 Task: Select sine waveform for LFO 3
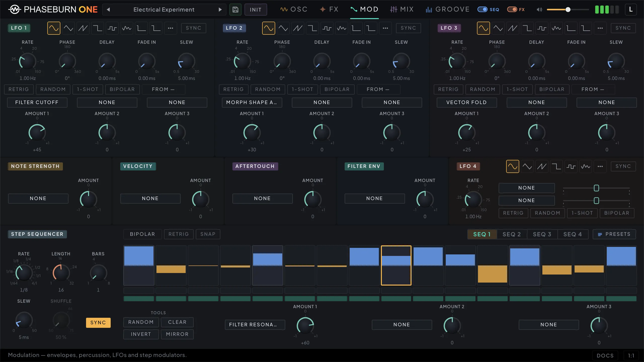pos(483,28)
